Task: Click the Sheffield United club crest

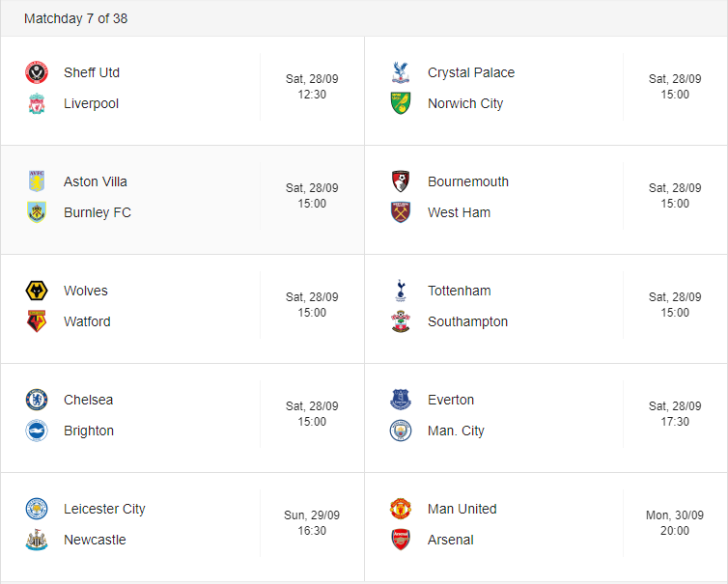Action: 37,72
